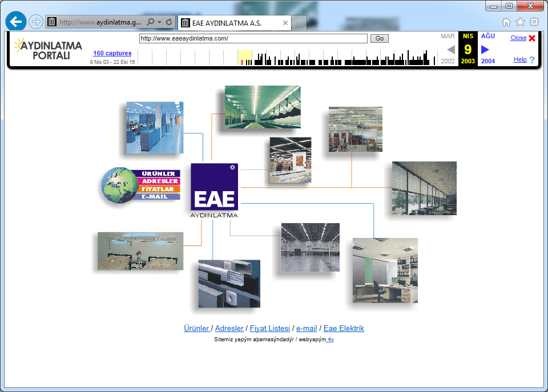Screen dimensions: 548x392
Task: Open the e-mail footer link
Action: tap(307, 329)
